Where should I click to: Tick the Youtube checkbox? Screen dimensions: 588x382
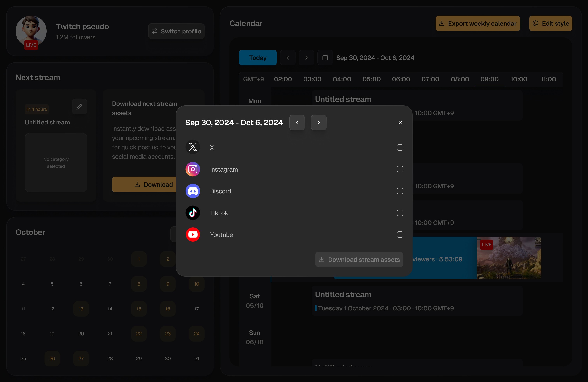click(x=400, y=235)
